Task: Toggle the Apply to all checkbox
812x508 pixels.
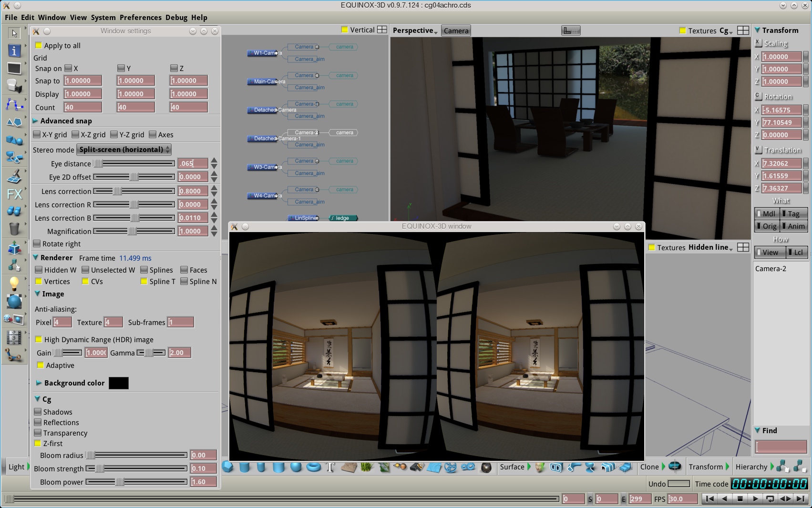Action: point(39,46)
